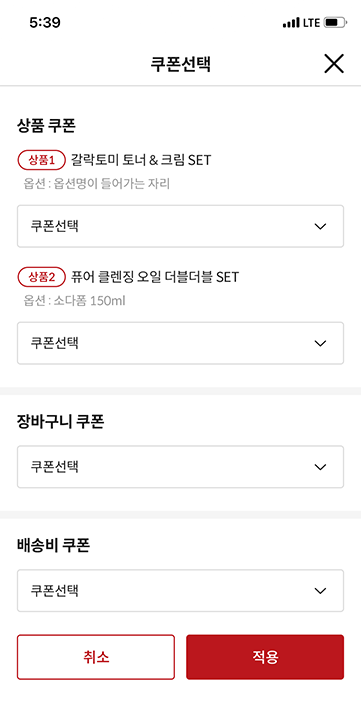Open the 배송비 쿠폰 selection dropdown
This screenshot has width=361, height=720.
tap(180, 591)
